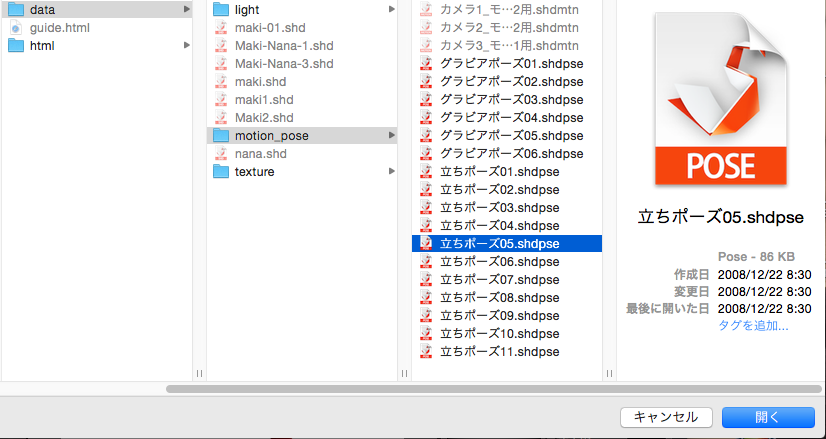Click the 立ちポーズ11.shdpse file icon
The image size is (826, 439).
pos(426,352)
